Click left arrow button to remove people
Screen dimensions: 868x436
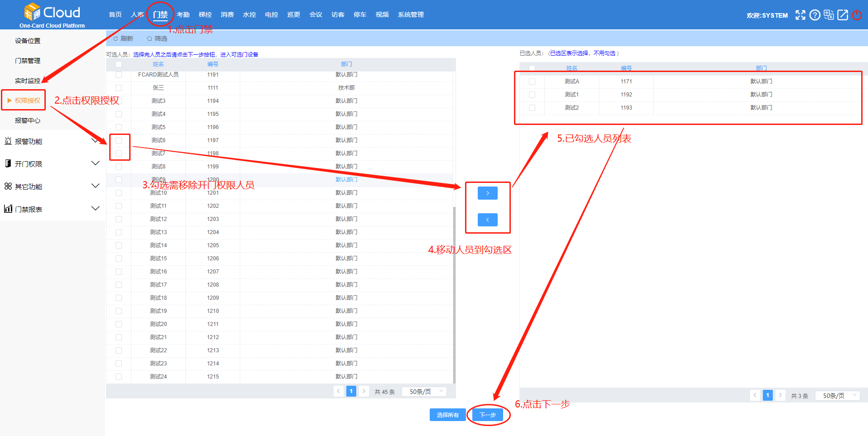pyautogui.click(x=487, y=220)
